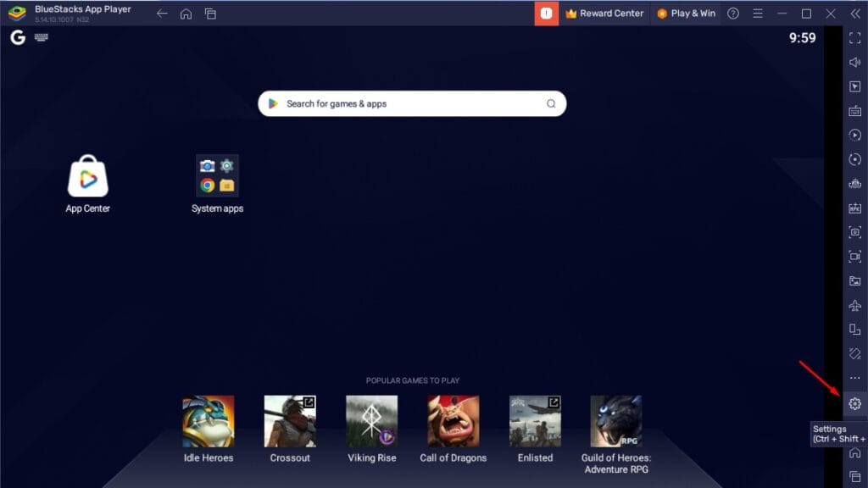Screen dimensions: 868x488
Task: Click the shake eraser-like icon
Action: [x=854, y=354]
